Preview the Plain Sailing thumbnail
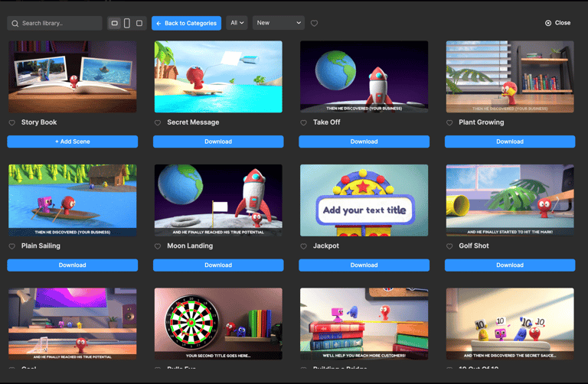This screenshot has height=384, width=588. [73, 200]
